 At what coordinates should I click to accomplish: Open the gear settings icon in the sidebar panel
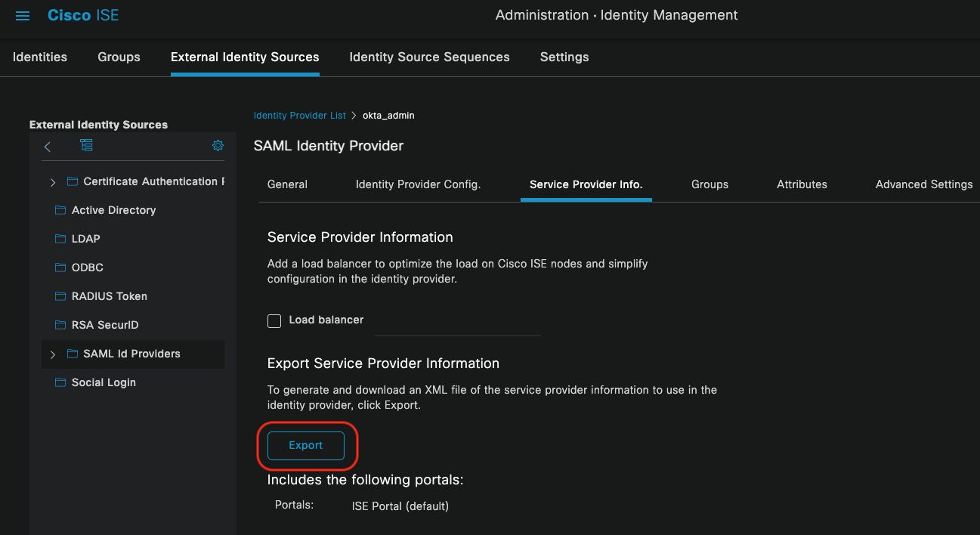pos(218,145)
